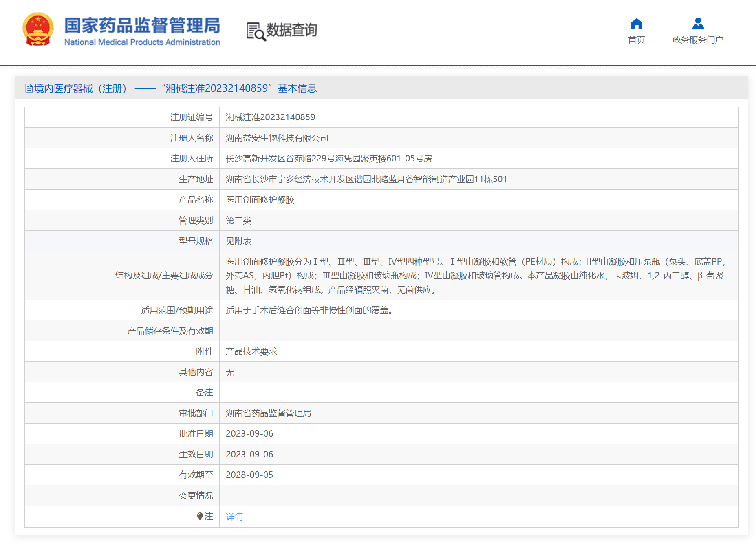Image resolution: width=756 pixels, height=550 pixels.
Task: Click the product name 医用创面修护凝胶
Action: click(x=260, y=200)
